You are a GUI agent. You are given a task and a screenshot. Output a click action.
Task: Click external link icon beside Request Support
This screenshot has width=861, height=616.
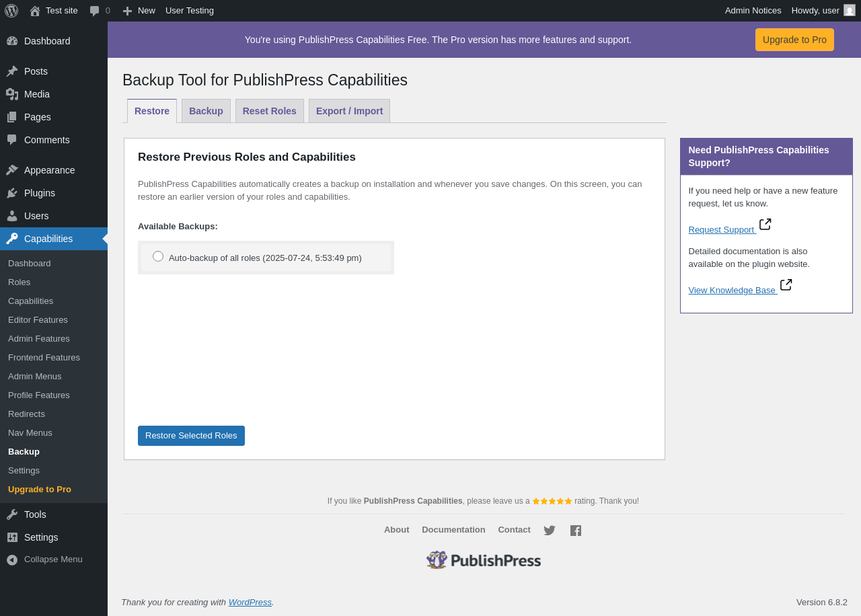(x=765, y=224)
